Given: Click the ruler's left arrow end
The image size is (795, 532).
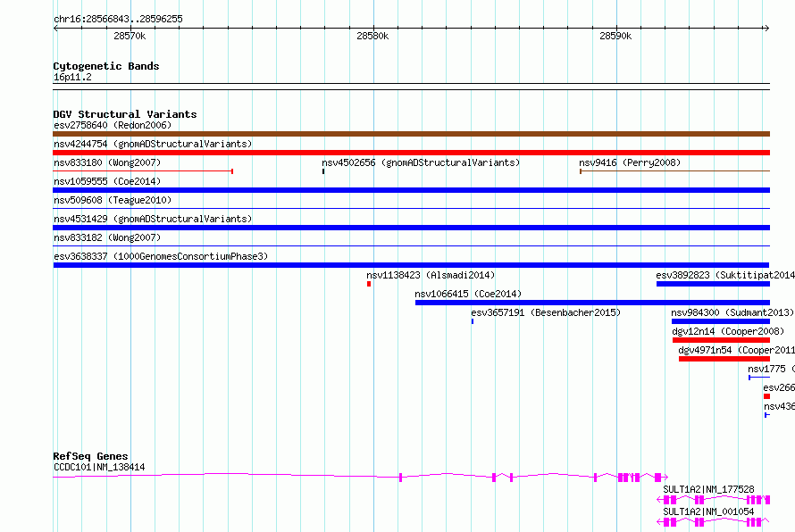Looking at the screenshot, I should click(x=55, y=28).
